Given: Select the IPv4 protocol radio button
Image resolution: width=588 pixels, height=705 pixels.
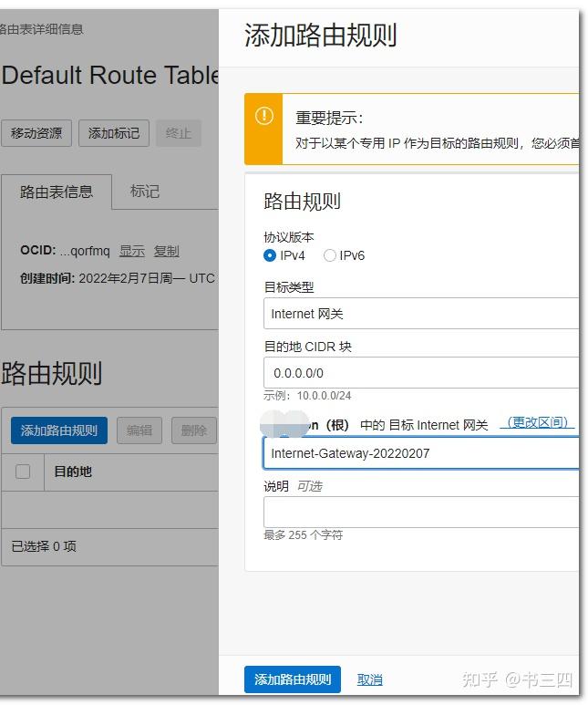Looking at the screenshot, I should [270, 255].
